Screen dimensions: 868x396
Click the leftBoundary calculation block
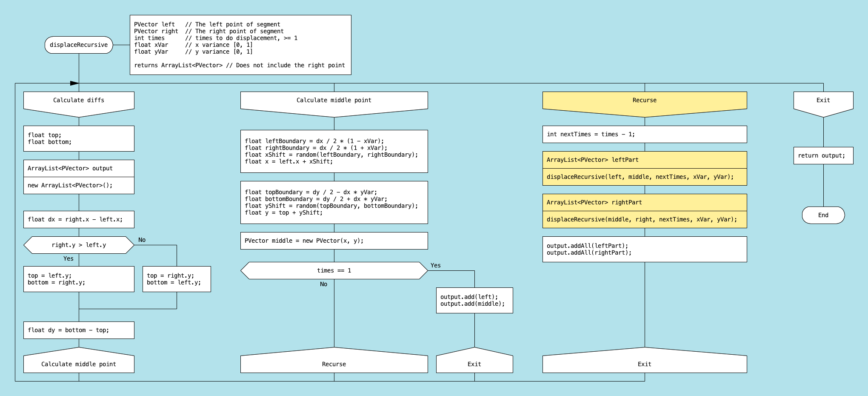tap(334, 152)
